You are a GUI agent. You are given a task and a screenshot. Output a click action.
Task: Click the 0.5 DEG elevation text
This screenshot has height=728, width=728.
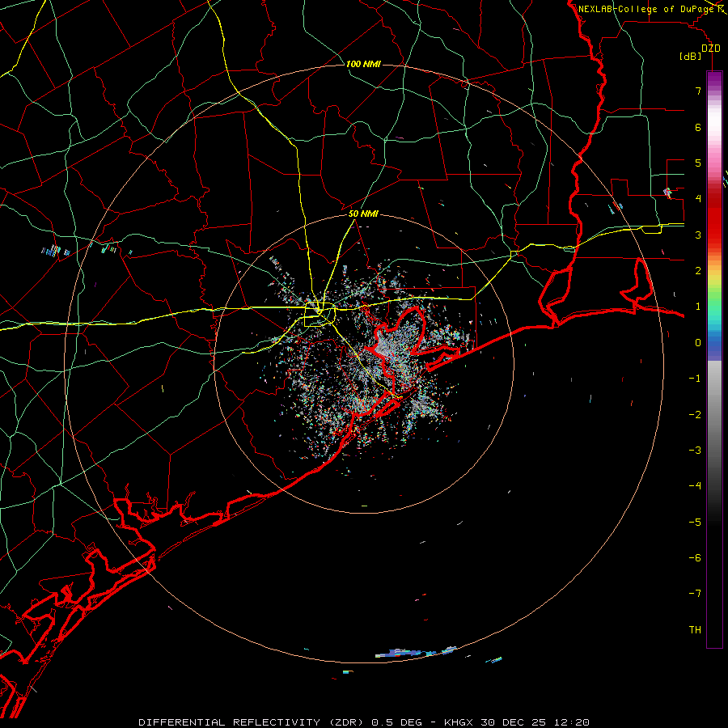(396, 722)
